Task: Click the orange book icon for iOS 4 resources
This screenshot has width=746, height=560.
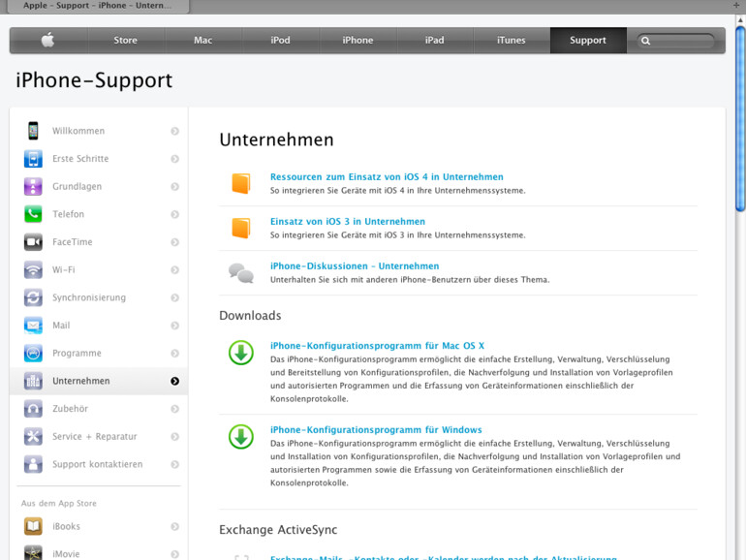Action: [x=241, y=183]
